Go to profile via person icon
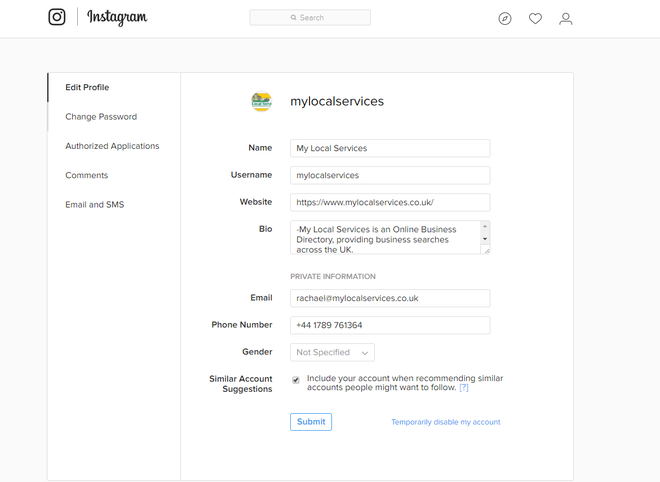This screenshot has width=660, height=482. pyautogui.click(x=565, y=19)
